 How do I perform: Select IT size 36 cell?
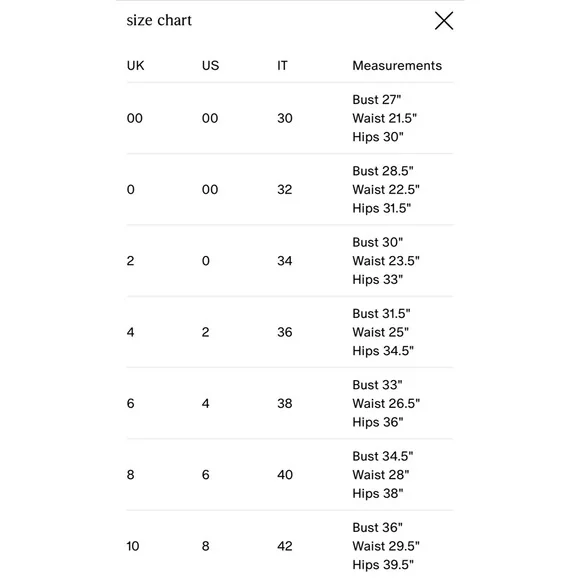[x=284, y=332]
